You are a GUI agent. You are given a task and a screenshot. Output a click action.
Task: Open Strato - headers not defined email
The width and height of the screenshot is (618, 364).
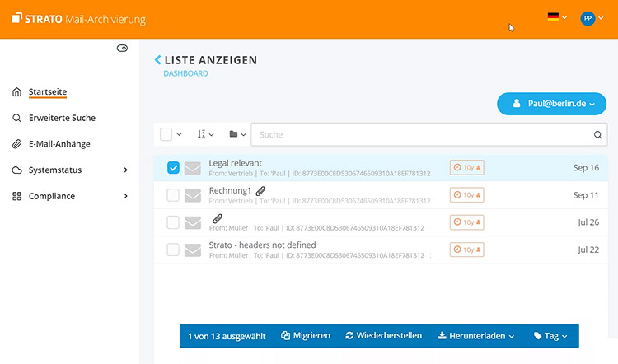click(263, 245)
